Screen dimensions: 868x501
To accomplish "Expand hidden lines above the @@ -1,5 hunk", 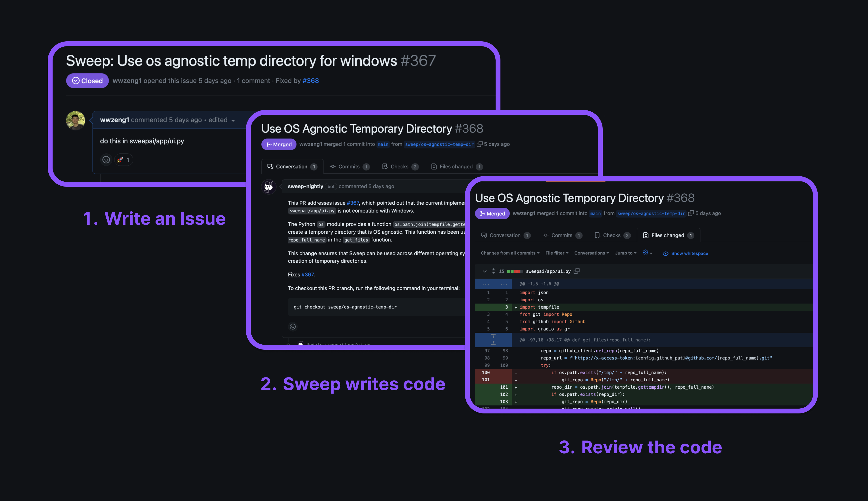I will [493, 284].
